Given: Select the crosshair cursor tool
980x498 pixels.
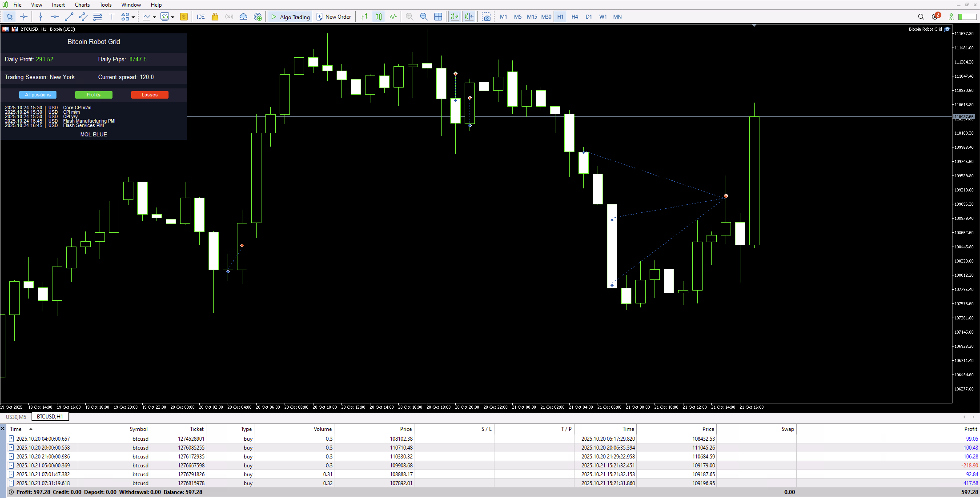Looking at the screenshot, I should 24,17.
